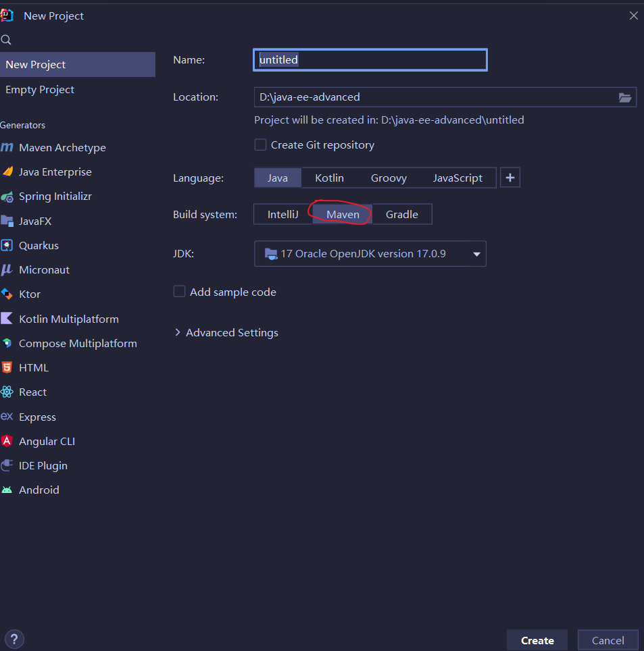The width and height of the screenshot is (644, 651).
Task: Click the search magnifier icon
Action: 6,40
